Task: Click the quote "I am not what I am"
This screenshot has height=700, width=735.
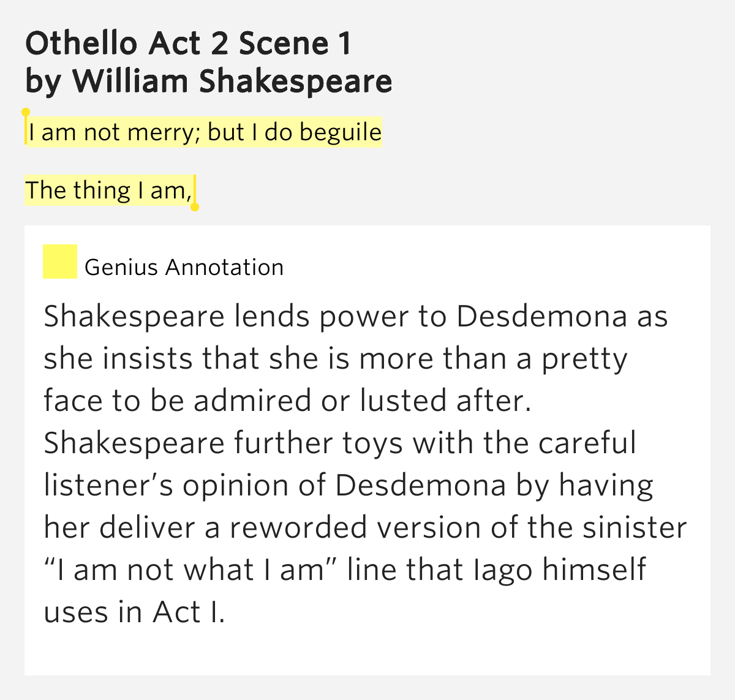Action: coord(191,570)
